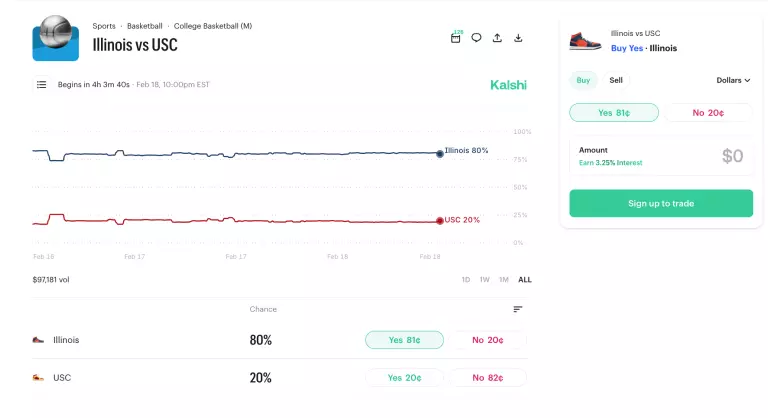The height and width of the screenshot is (418, 768).
Task: Click the Kalshi logo
Action: pos(508,85)
